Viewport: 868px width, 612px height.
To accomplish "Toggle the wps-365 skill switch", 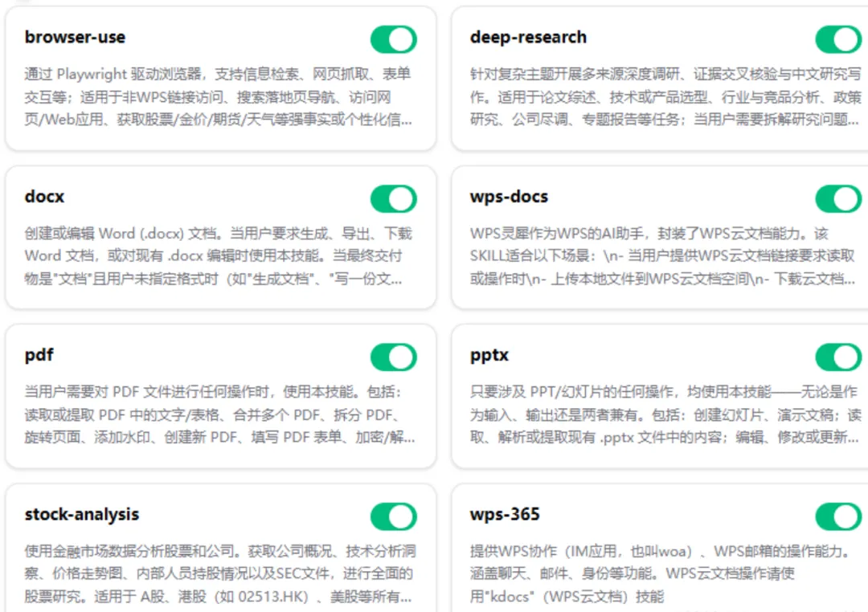I will tap(838, 516).
